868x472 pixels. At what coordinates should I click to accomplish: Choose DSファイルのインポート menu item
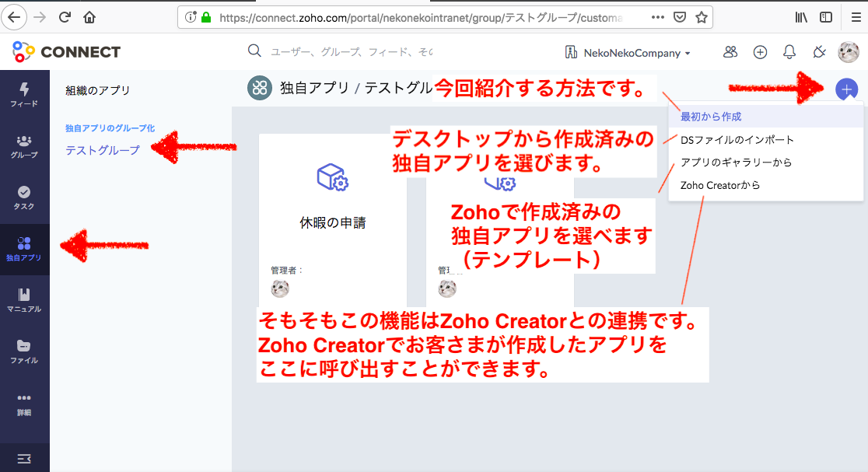pos(766,140)
